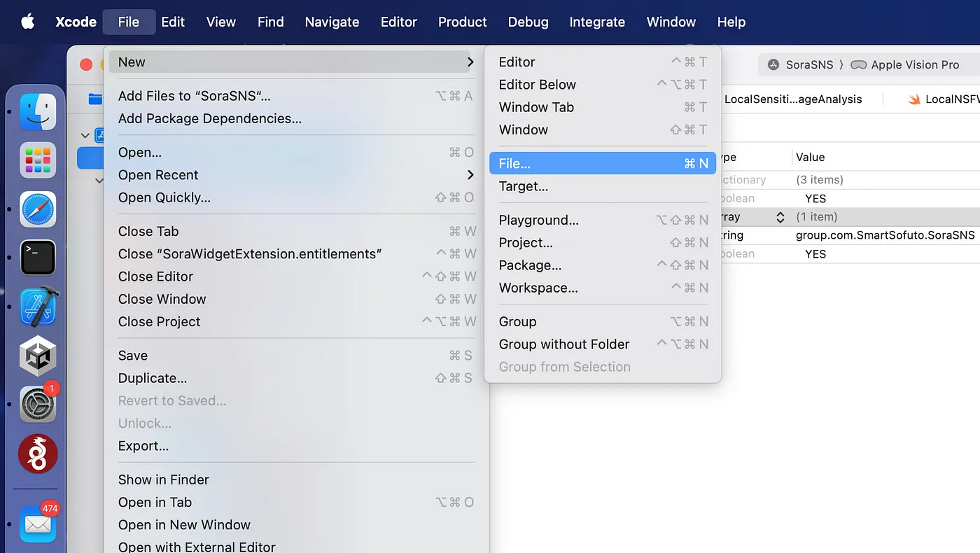Click the project navigator folder icon
Image resolution: width=980 pixels, height=553 pixels.
[x=95, y=99]
